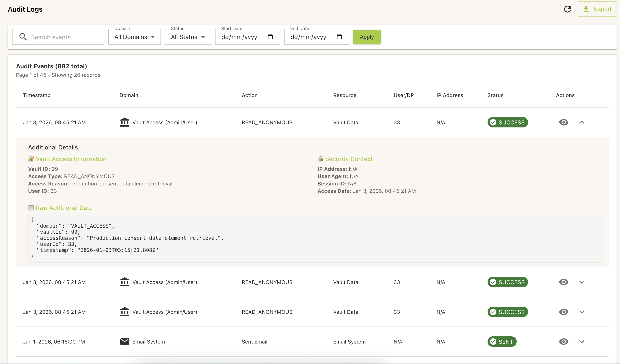Open the All Domains dropdown

(x=134, y=37)
